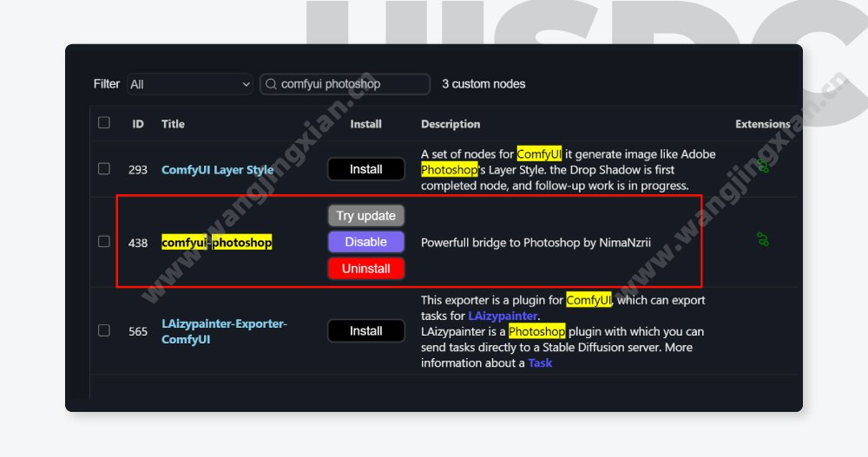Click the search field containing comfyui photoshop
The width and height of the screenshot is (868, 457).
pos(345,84)
